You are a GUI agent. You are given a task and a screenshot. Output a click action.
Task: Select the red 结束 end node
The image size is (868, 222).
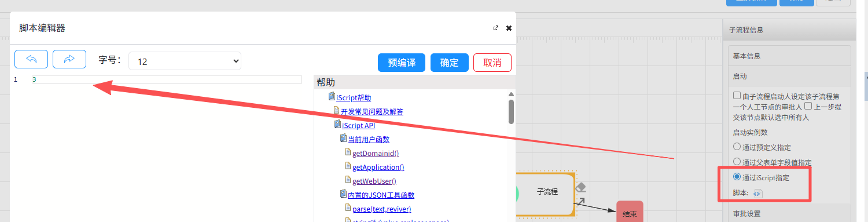pos(630,212)
